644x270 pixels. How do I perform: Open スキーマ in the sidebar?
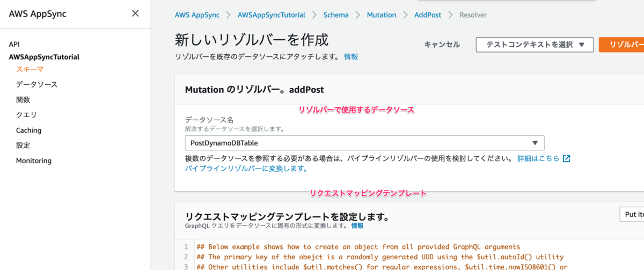[30, 69]
